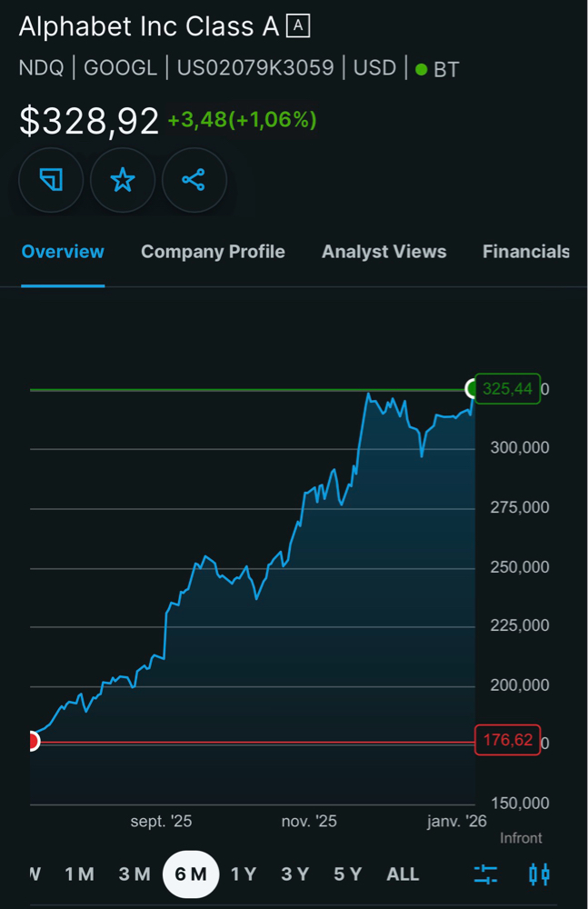Click the green 325,44 high price label

[x=507, y=389]
